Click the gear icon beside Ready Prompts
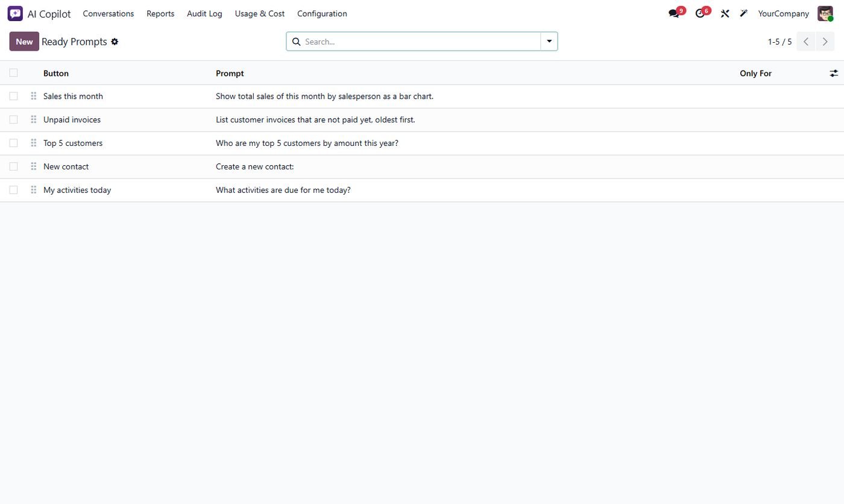This screenshot has height=504, width=844. coord(115,42)
